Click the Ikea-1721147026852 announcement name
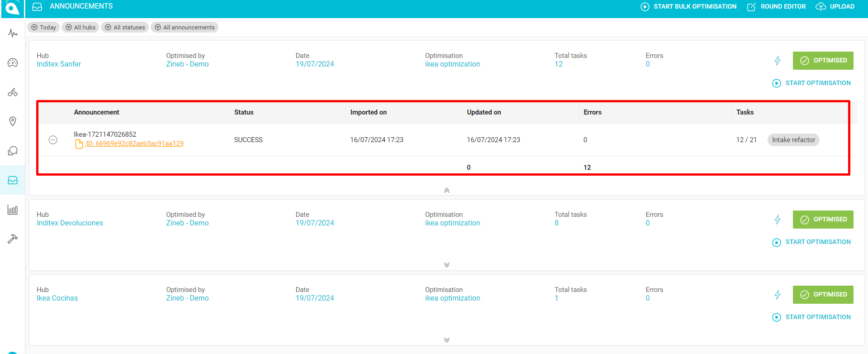The width and height of the screenshot is (868, 354). (105, 134)
